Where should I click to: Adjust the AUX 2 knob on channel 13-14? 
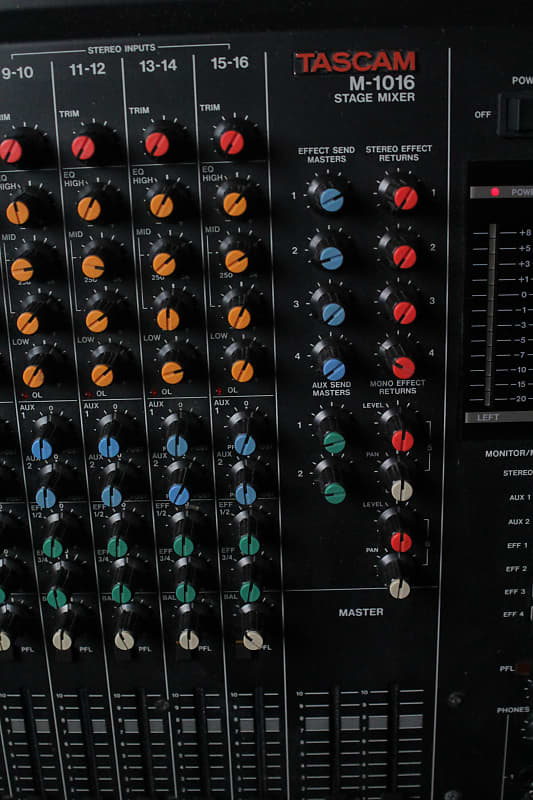pyautogui.click(x=179, y=494)
